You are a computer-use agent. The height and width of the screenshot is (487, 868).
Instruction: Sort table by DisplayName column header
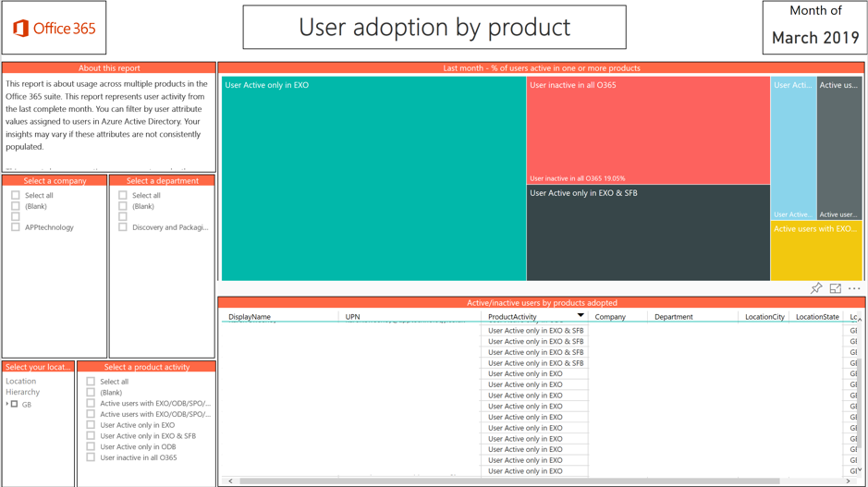pyautogui.click(x=250, y=317)
